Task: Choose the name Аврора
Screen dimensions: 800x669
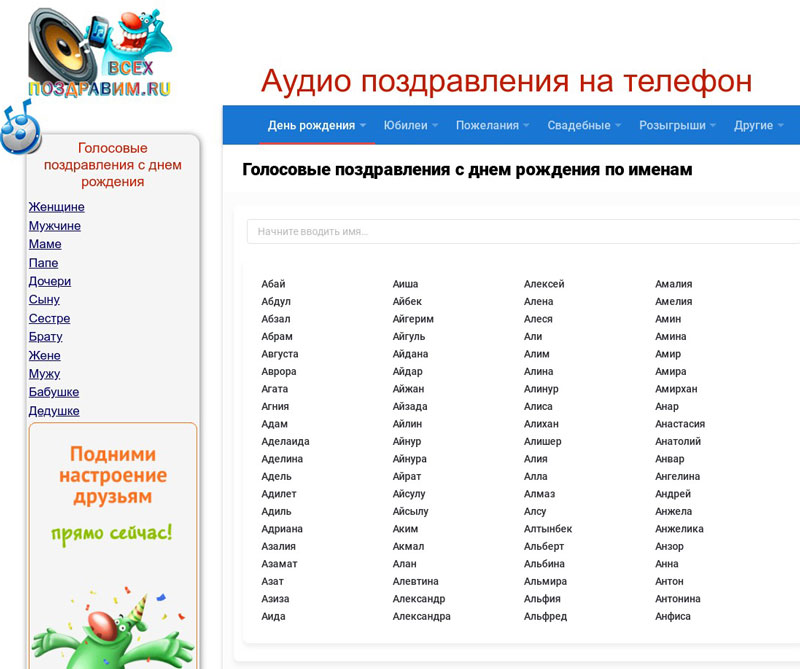Action: point(279,371)
